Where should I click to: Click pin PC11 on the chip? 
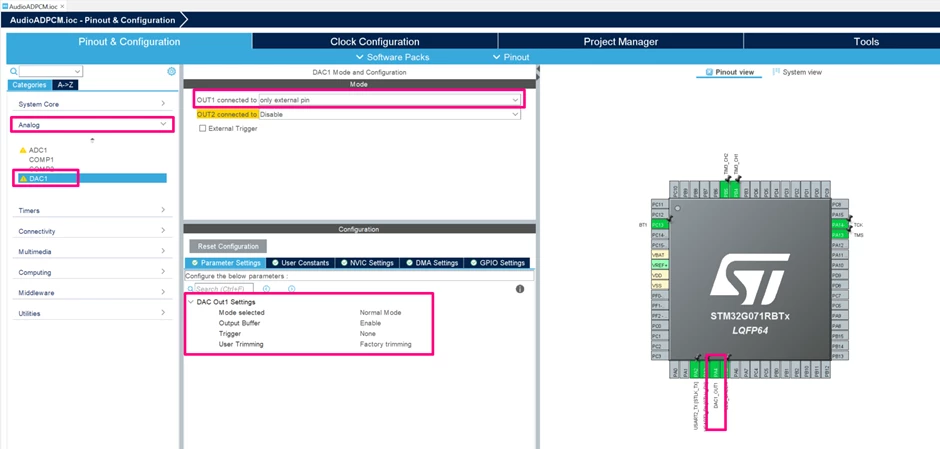pyautogui.click(x=659, y=204)
